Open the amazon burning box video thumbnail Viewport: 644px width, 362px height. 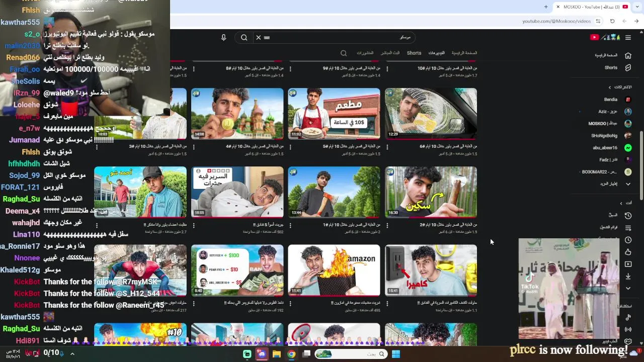[x=334, y=270]
